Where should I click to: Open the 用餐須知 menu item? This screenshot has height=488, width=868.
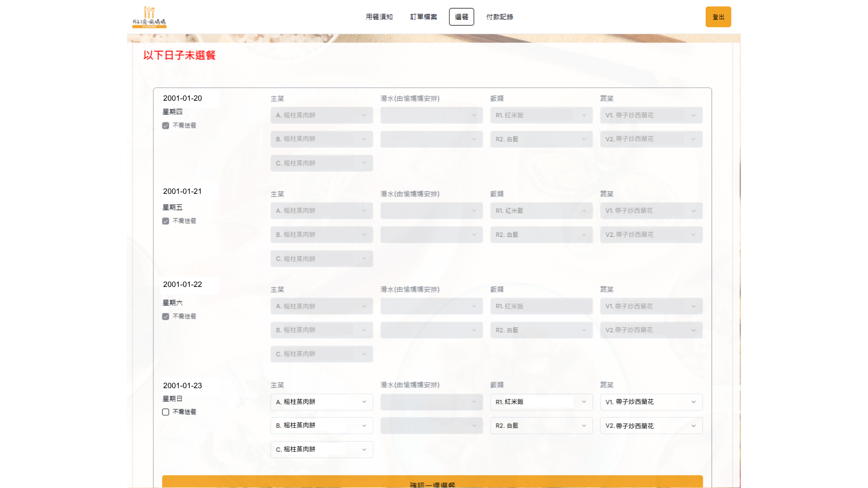[379, 17]
